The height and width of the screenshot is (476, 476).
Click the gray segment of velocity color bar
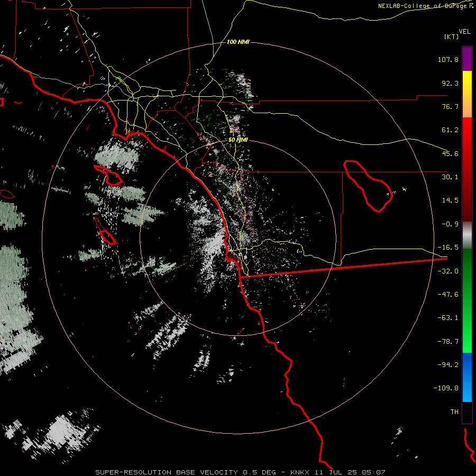tap(467, 235)
